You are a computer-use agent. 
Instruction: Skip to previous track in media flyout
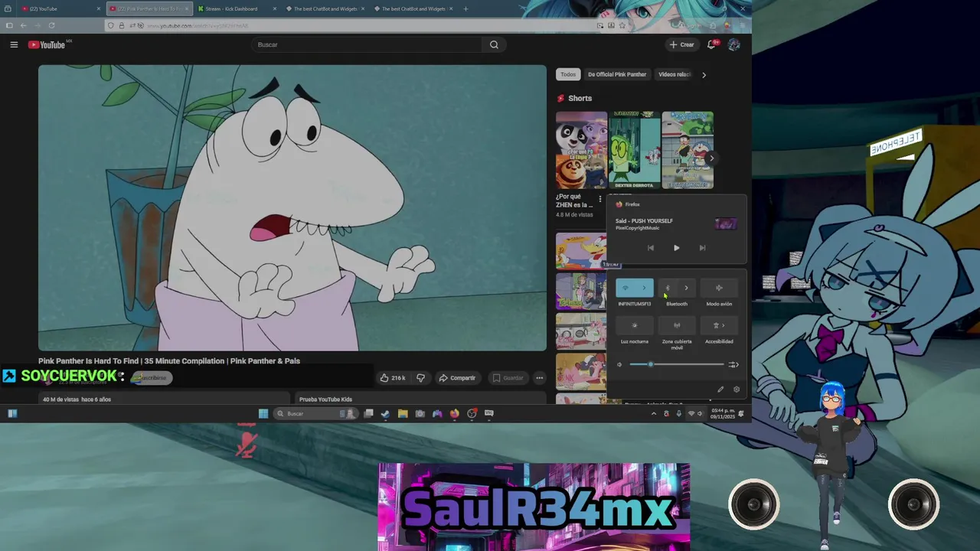651,248
